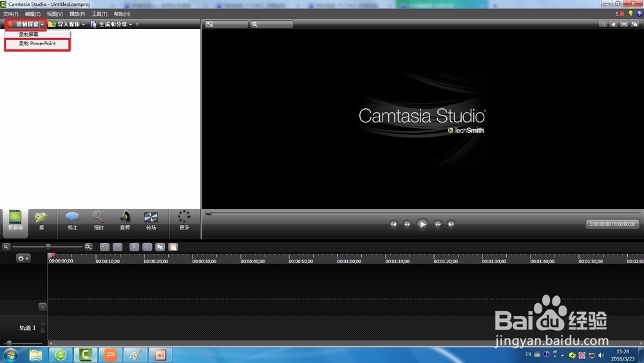The width and height of the screenshot is (644, 363).
Task: Open the Paint taskbar icon
Action: pyautogui.click(x=135, y=355)
